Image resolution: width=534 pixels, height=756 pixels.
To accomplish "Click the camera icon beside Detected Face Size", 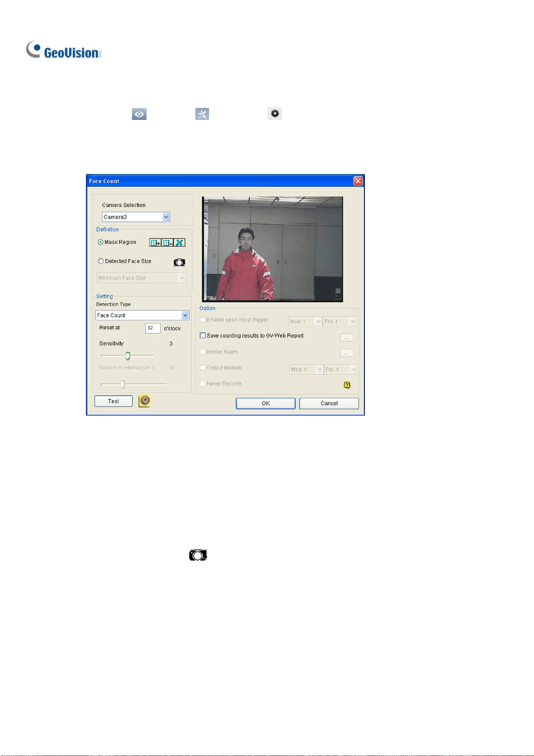I will click(x=179, y=262).
